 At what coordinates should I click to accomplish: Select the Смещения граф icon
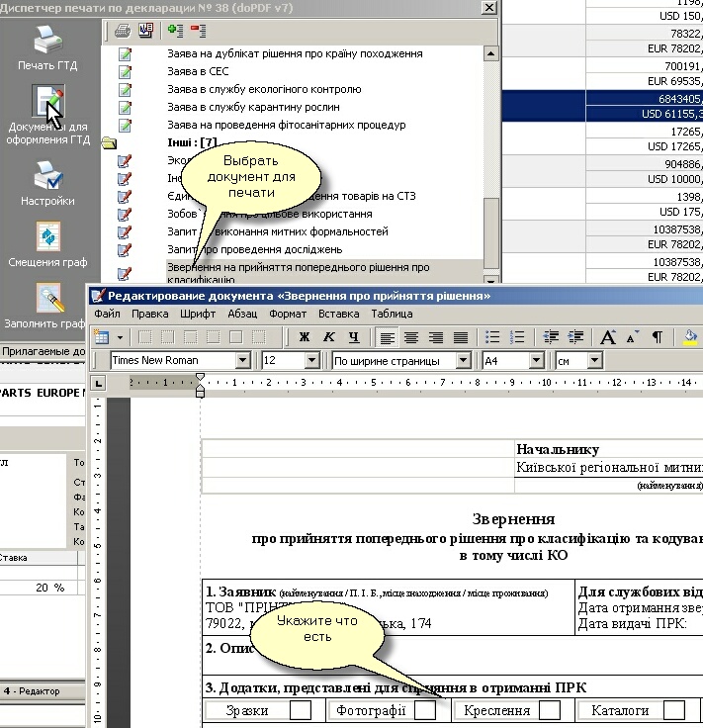coord(46,237)
